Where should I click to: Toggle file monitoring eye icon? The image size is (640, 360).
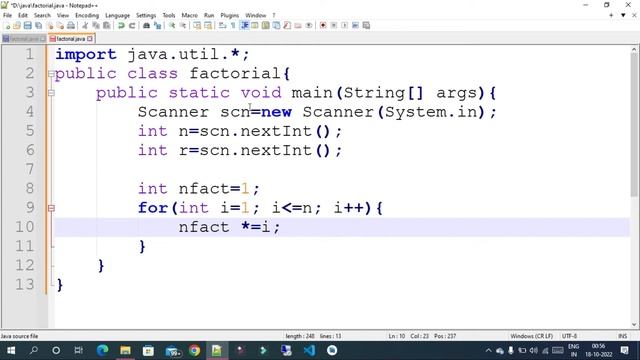click(x=309, y=25)
